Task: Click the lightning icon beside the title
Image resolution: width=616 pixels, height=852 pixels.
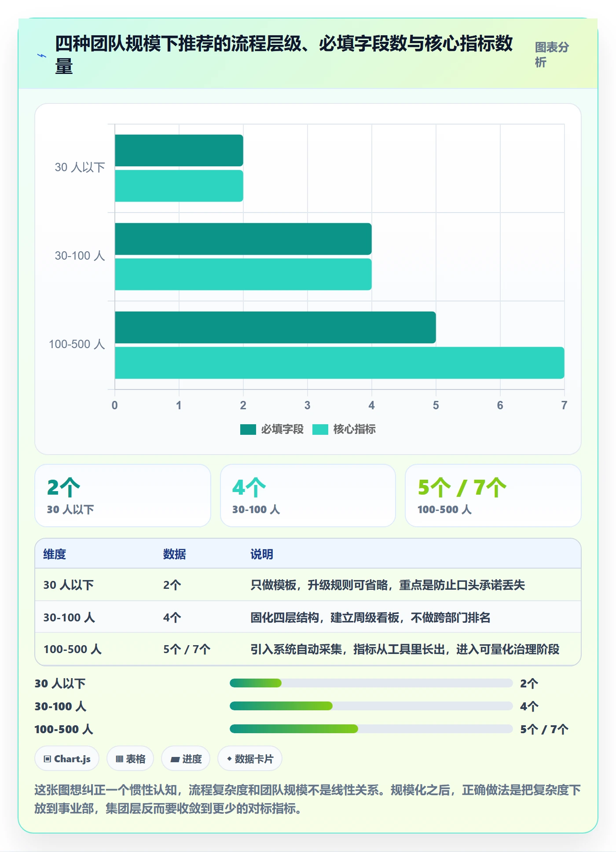Action: point(42,56)
